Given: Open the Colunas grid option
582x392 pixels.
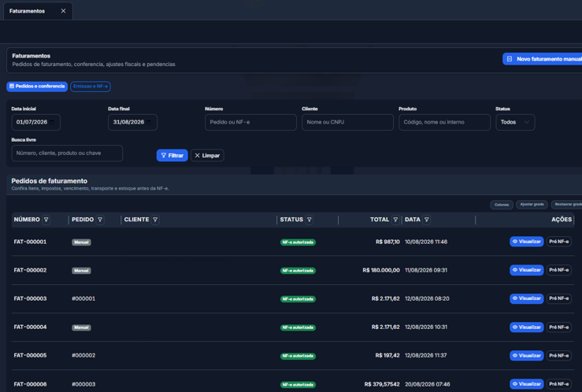Looking at the screenshot, I should [x=502, y=205].
